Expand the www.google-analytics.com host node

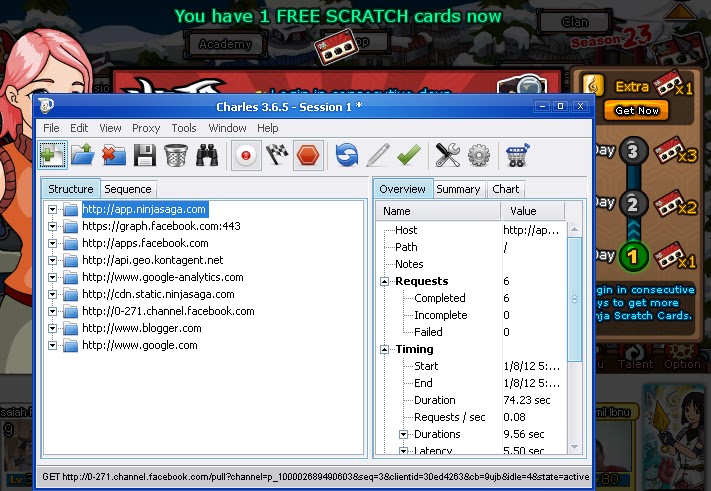tap(53, 277)
